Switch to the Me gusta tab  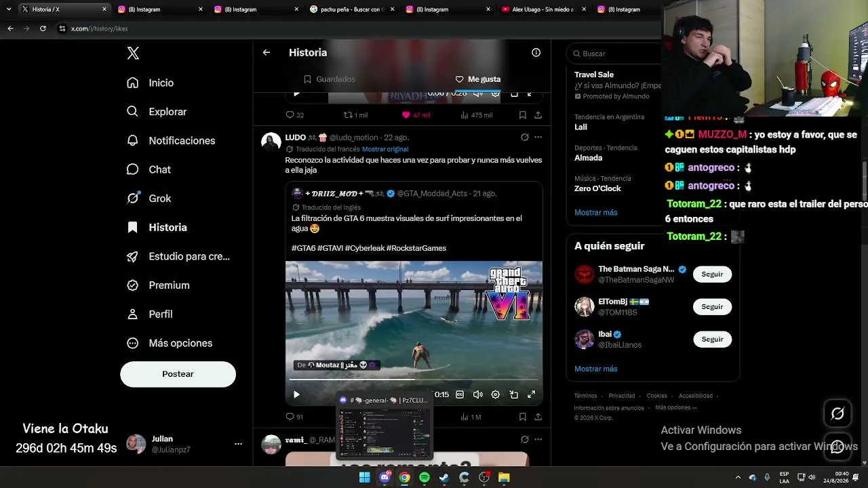tap(478, 79)
